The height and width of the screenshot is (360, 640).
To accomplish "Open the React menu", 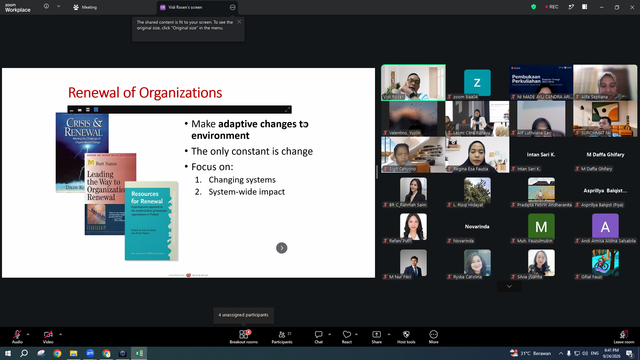I will [347, 337].
